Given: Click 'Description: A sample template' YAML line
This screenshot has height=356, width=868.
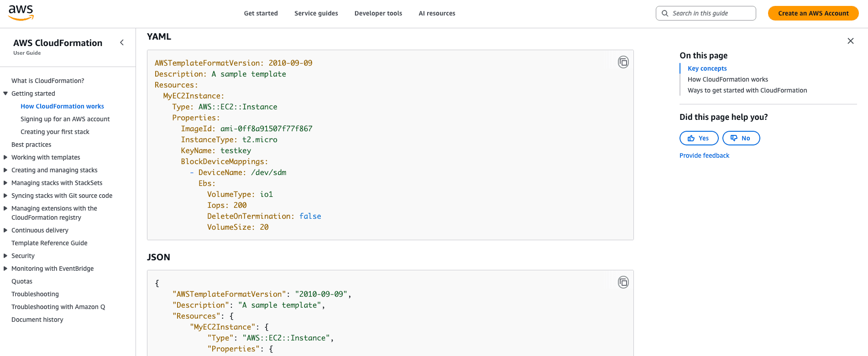Looking at the screenshot, I should [x=220, y=74].
